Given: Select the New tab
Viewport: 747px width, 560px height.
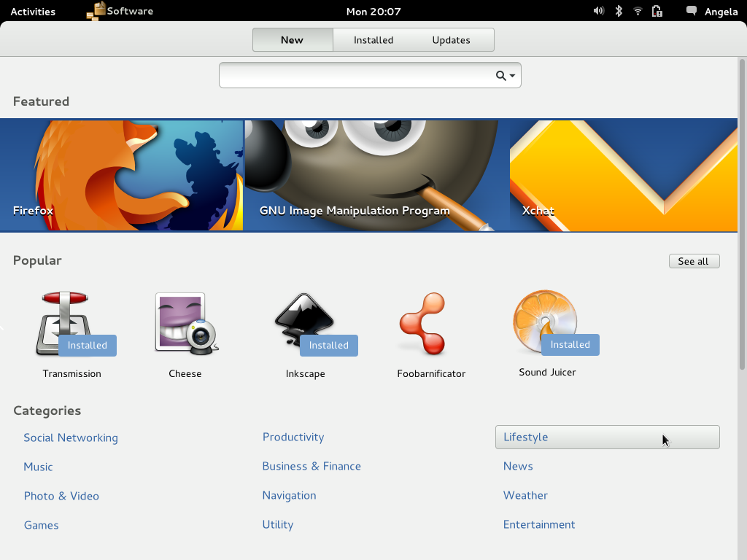Looking at the screenshot, I should point(292,40).
